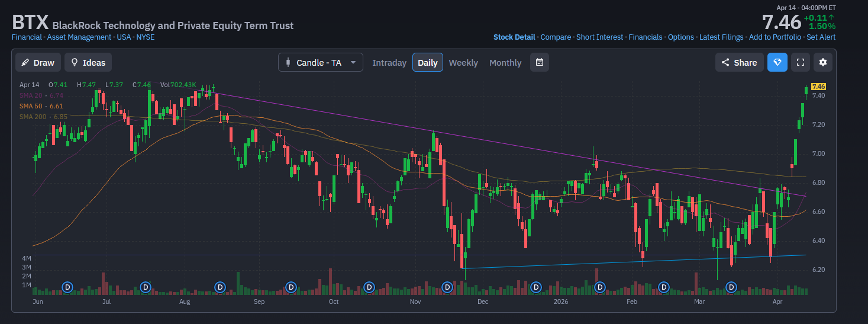Click the Set Alert link
The width and height of the screenshot is (868, 324).
[821, 37]
